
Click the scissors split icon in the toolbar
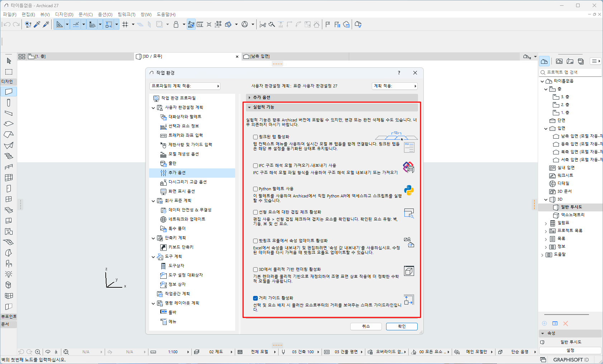(263, 24)
